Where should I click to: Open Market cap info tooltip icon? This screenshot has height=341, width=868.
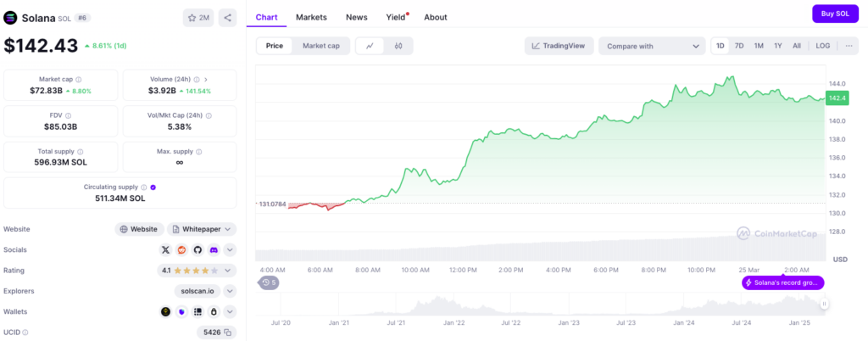point(79,80)
